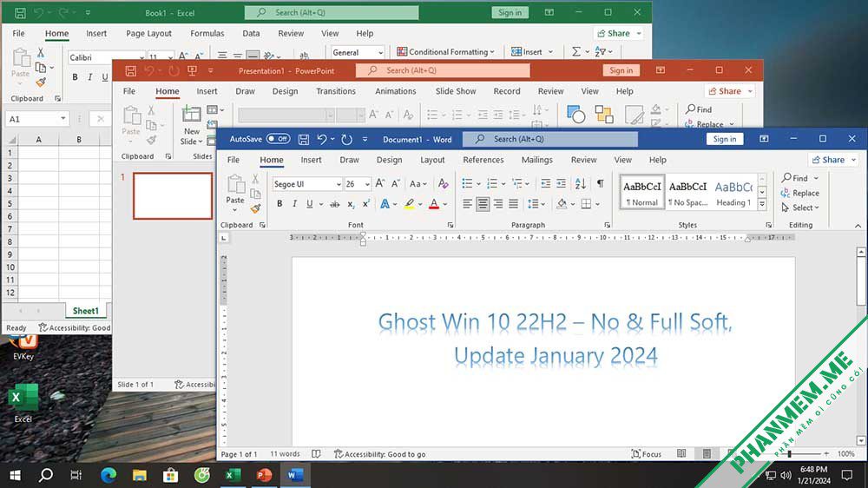Click the Word zoom slider

pos(790,453)
